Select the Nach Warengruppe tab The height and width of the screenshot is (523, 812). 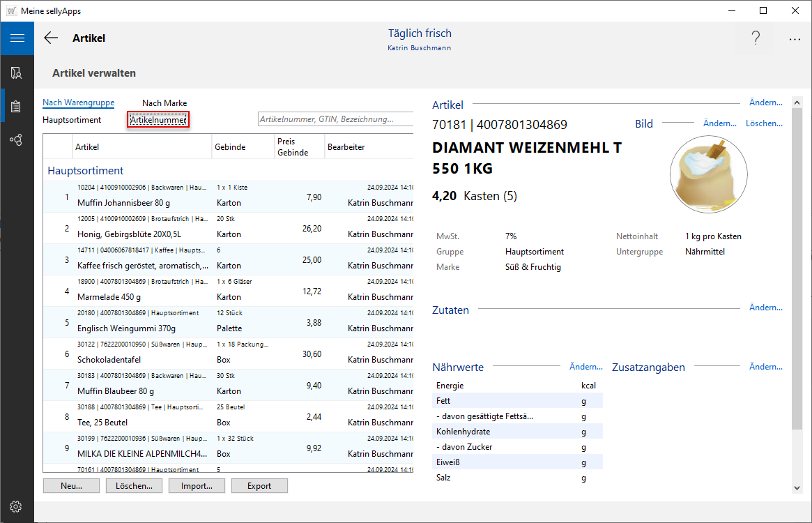78,103
